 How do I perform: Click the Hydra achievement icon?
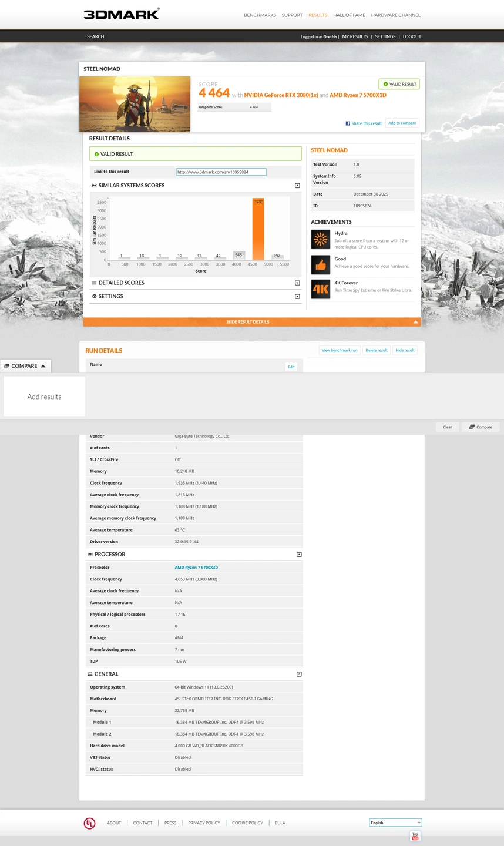click(x=320, y=239)
